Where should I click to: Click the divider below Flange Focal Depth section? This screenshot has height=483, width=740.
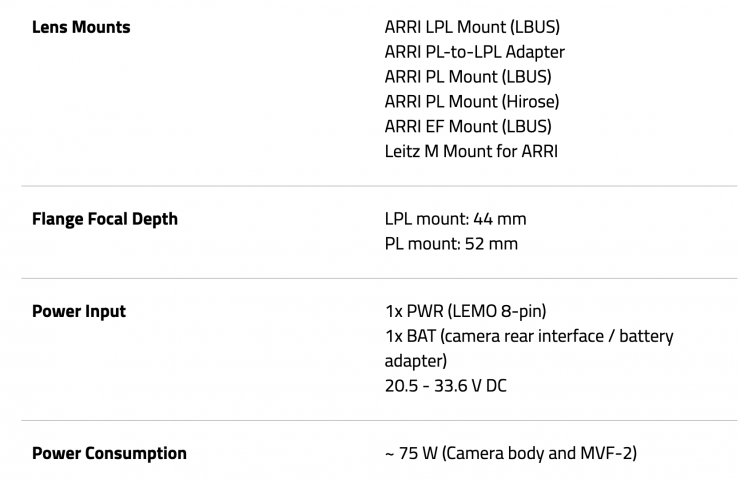(x=378, y=278)
